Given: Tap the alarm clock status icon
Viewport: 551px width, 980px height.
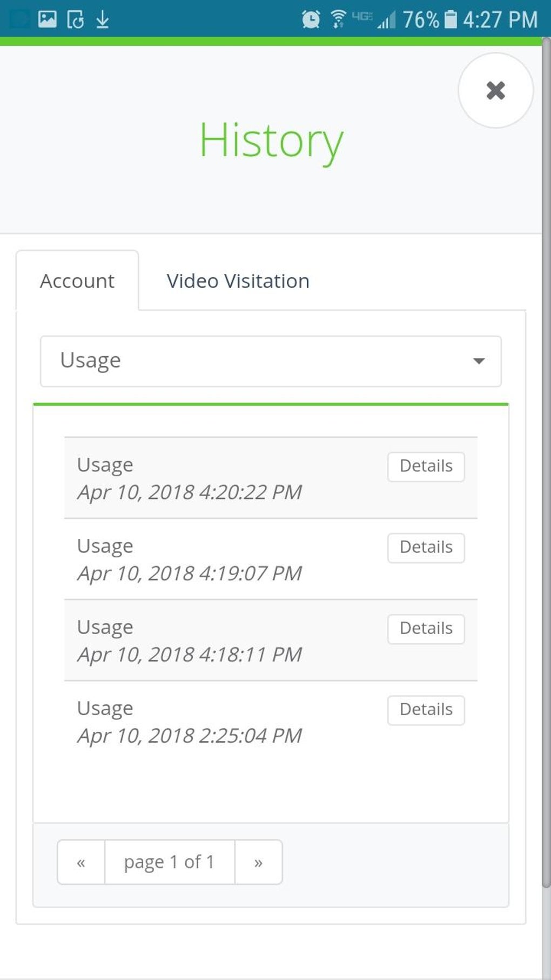Looking at the screenshot, I should point(311,19).
